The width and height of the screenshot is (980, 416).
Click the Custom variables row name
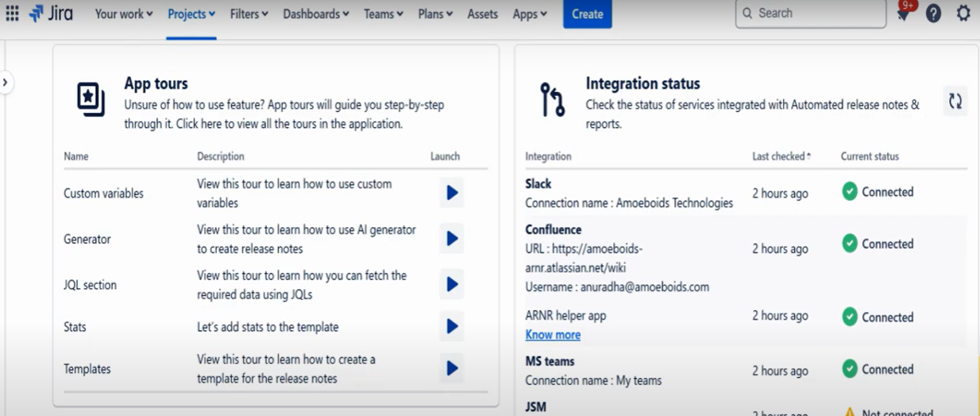click(x=103, y=193)
